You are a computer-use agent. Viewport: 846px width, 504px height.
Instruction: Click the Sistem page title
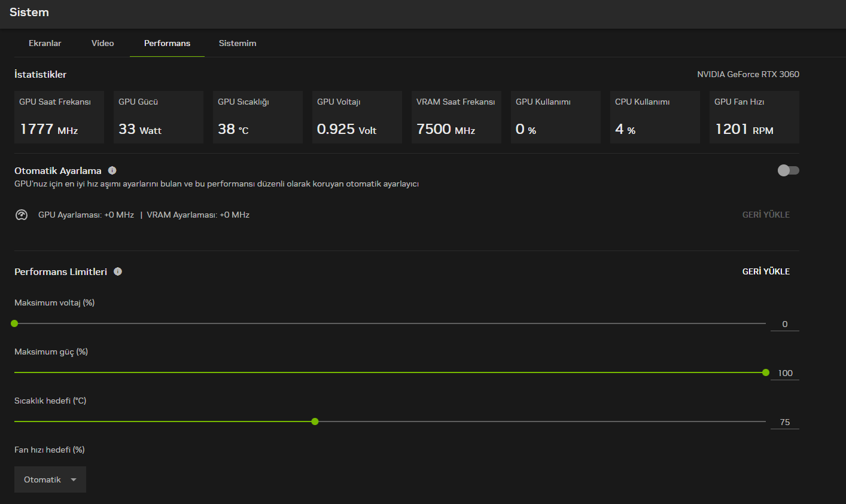(x=29, y=12)
